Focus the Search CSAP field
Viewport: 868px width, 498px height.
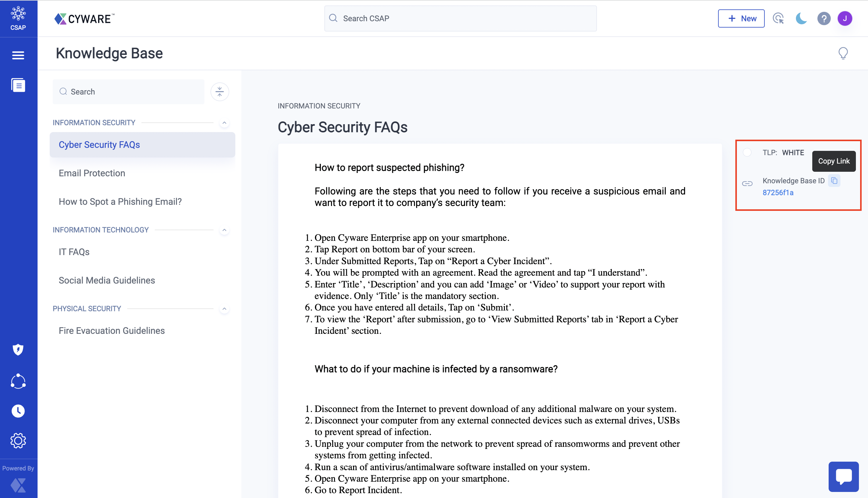(460, 18)
